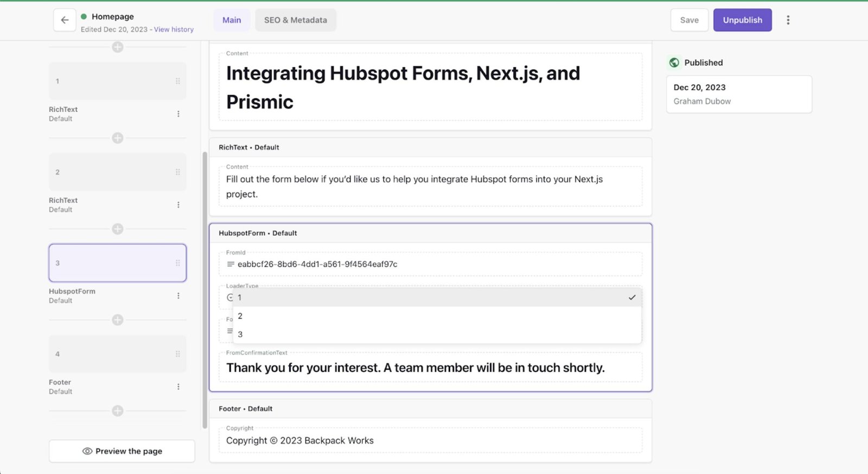Open the Footer slice options menu
This screenshot has height=474, width=868.
pyautogui.click(x=178, y=387)
